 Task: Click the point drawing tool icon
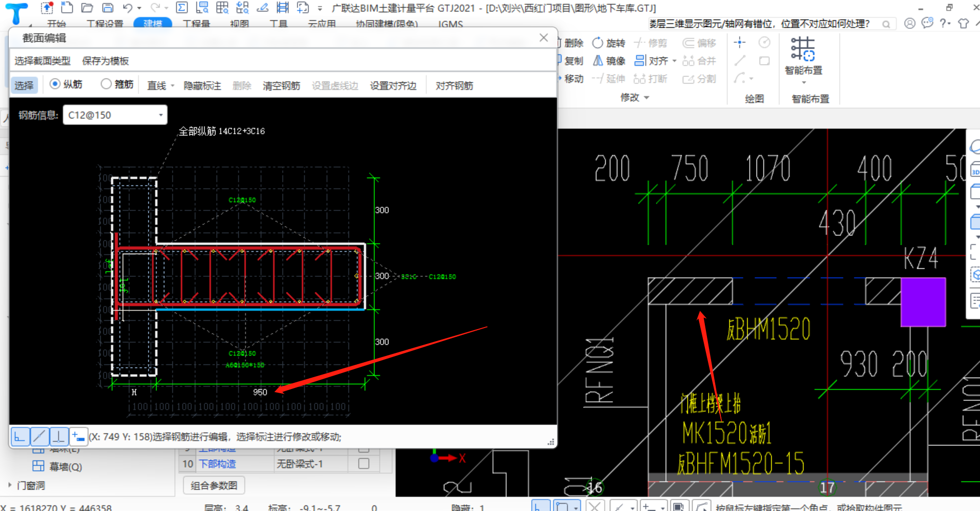click(740, 42)
